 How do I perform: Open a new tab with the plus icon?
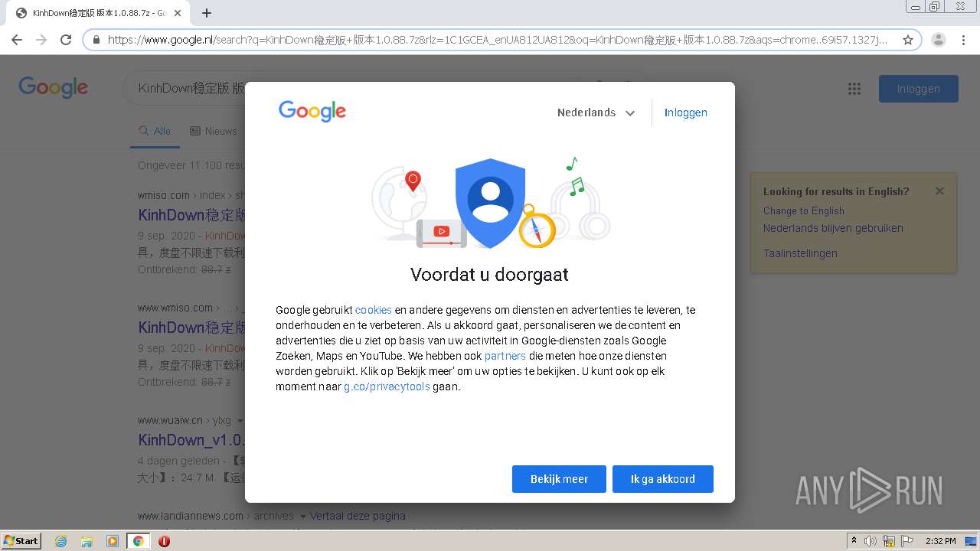click(x=207, y=13)
